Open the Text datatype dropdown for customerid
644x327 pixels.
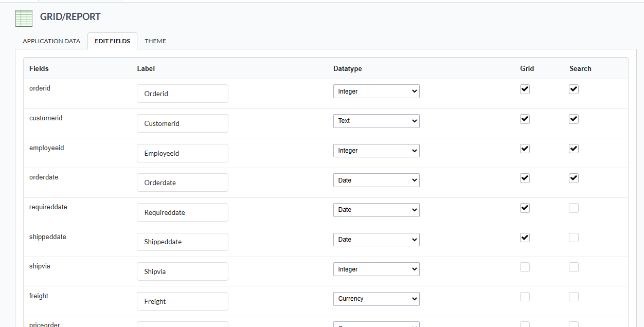[376, 121]
